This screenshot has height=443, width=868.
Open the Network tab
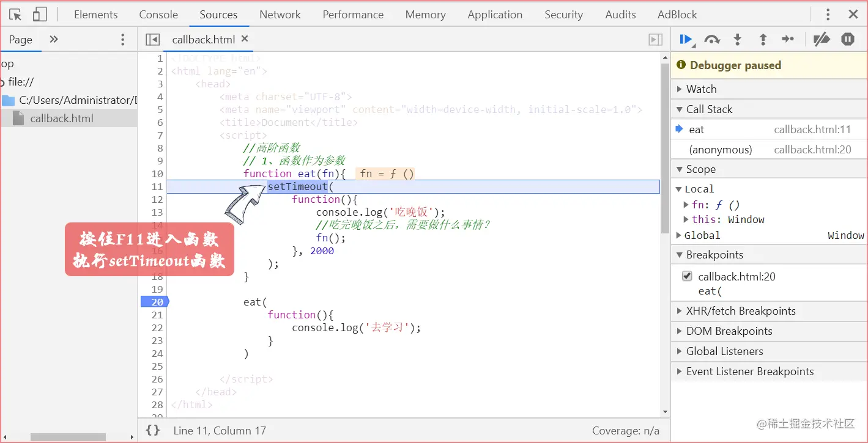coord(280,15)
